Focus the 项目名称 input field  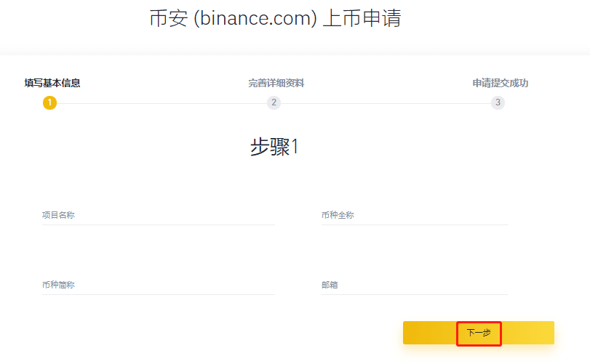(159, 215)
